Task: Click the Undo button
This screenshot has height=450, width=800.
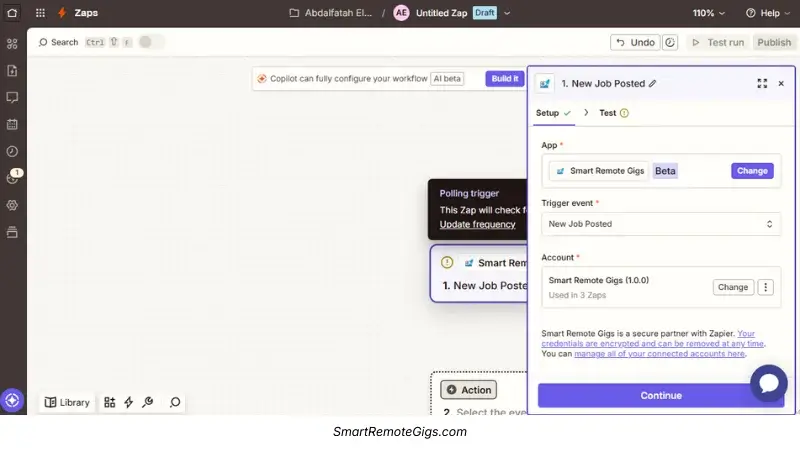Action: pos(635,42)
